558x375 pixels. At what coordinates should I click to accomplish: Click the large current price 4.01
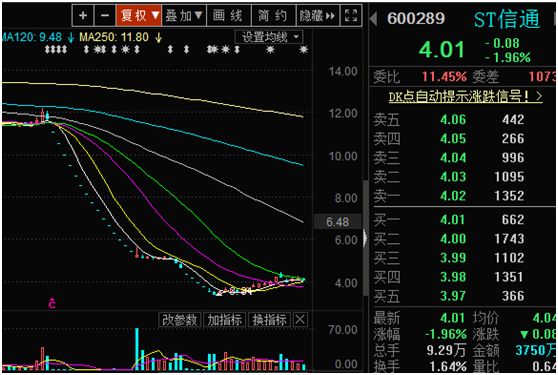click(x=442, y=49)
